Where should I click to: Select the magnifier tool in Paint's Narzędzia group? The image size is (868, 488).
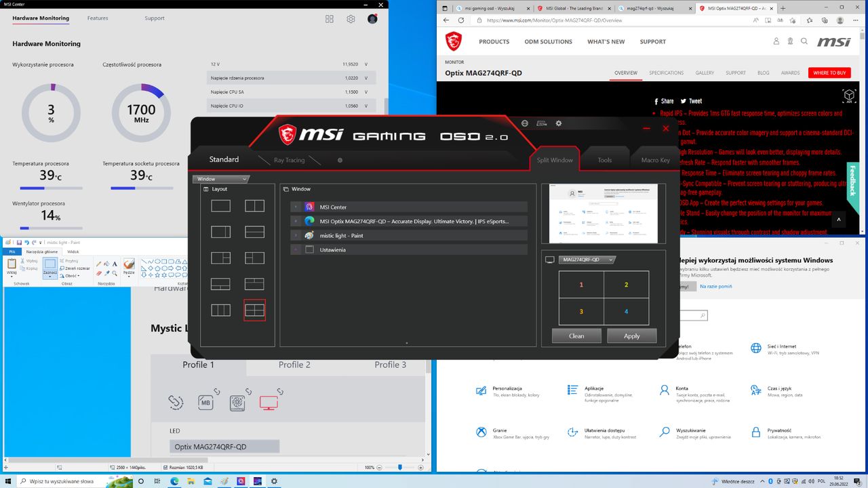tap(115, 274)
